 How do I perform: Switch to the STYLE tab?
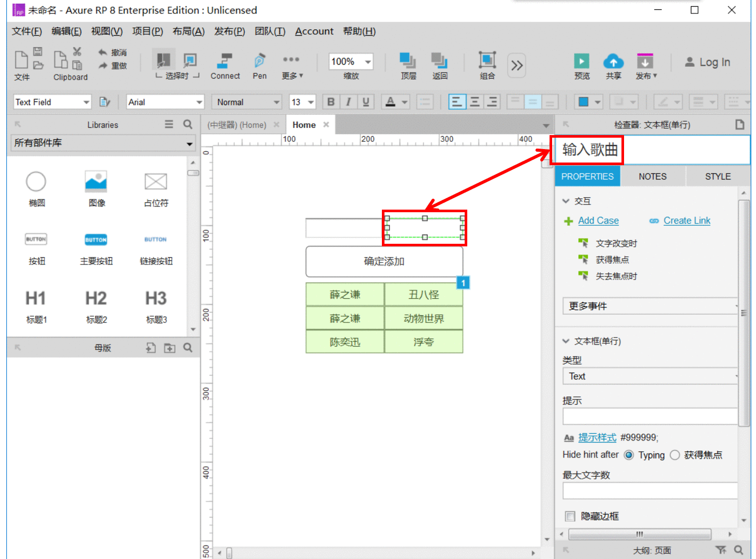[x=718, y=176]
